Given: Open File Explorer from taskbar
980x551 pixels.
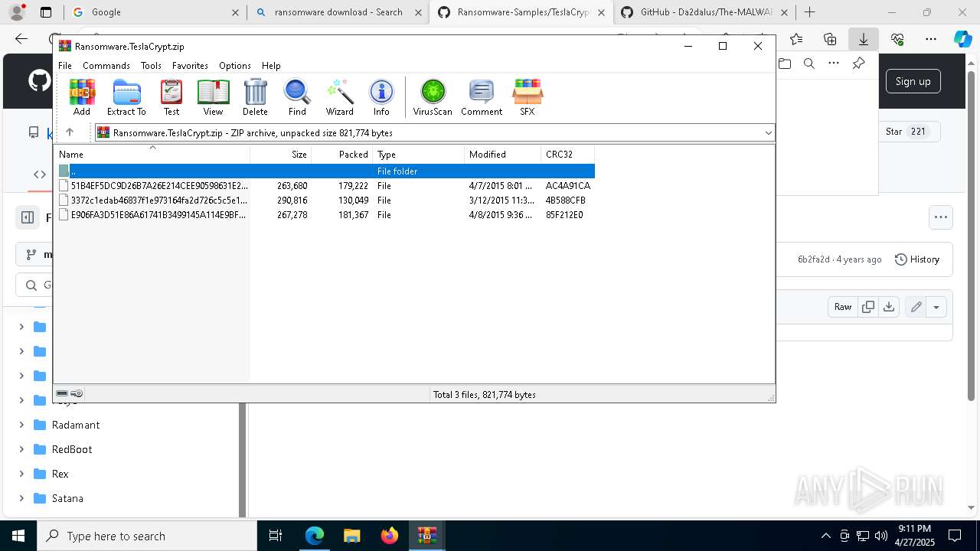Looking at the screenshot, I should click(x=352, y=536).
